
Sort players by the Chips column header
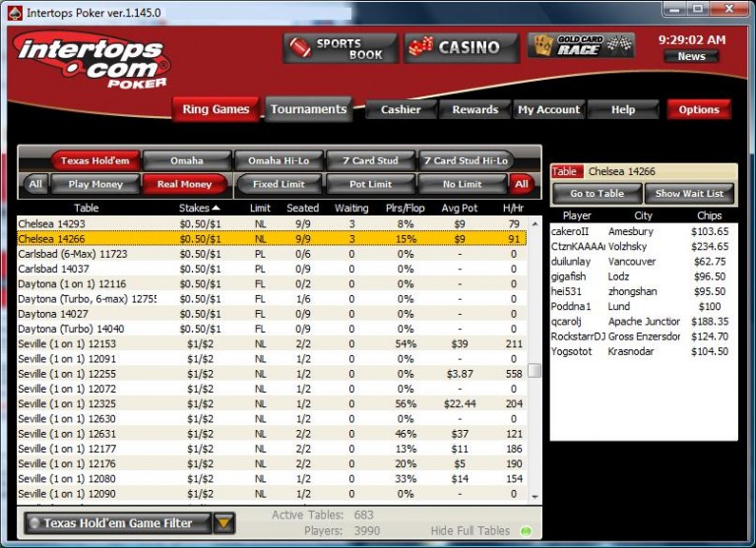click(709, 215)
